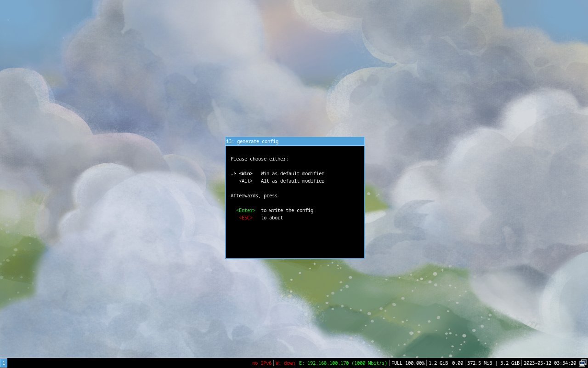Screen dimensions: 588x368
Task: Click "Win as default modifier" description
Action: pyautogui.click(x=293, y=174)
